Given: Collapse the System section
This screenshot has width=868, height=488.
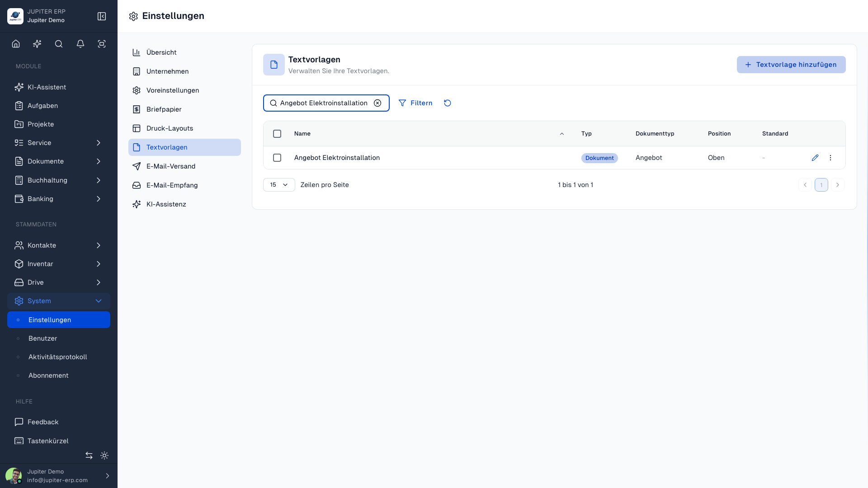Looking at the screenshot, I should click(59, 301).
